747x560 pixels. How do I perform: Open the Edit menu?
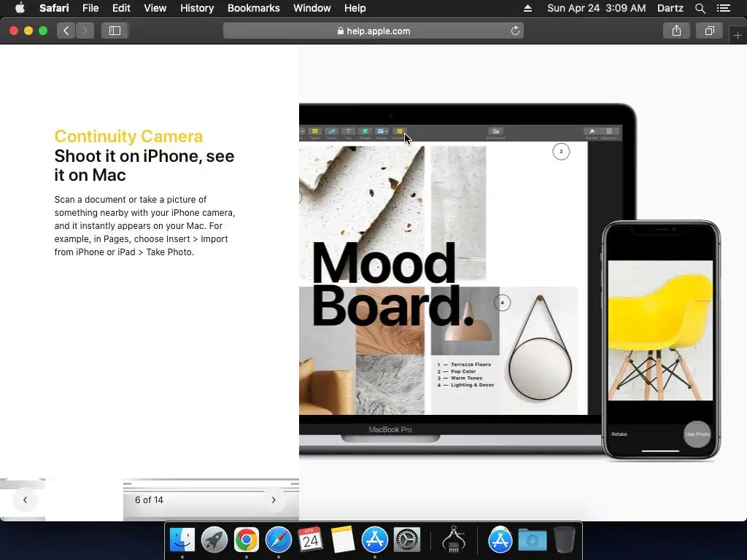coord(121,8)
